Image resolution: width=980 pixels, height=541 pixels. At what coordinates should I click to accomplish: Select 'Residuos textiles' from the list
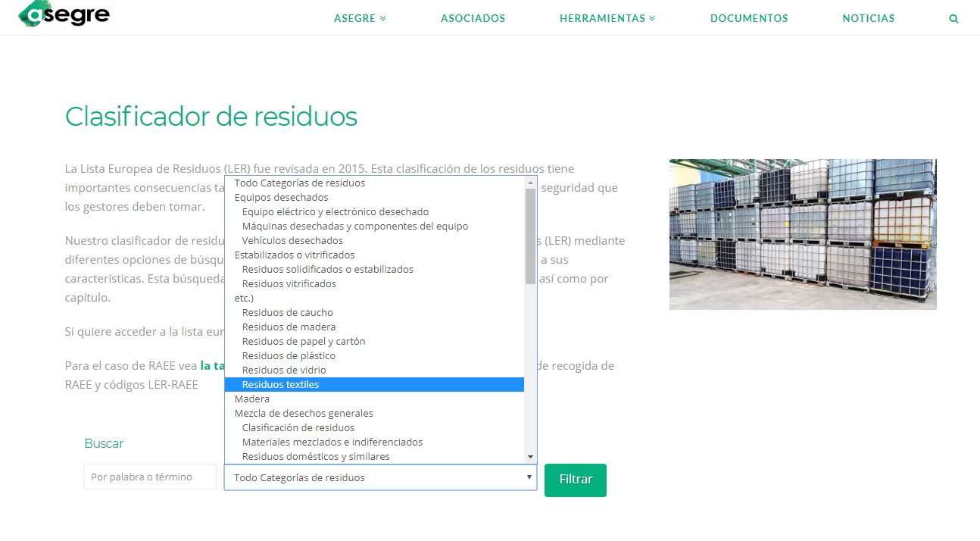coord(280,385)
